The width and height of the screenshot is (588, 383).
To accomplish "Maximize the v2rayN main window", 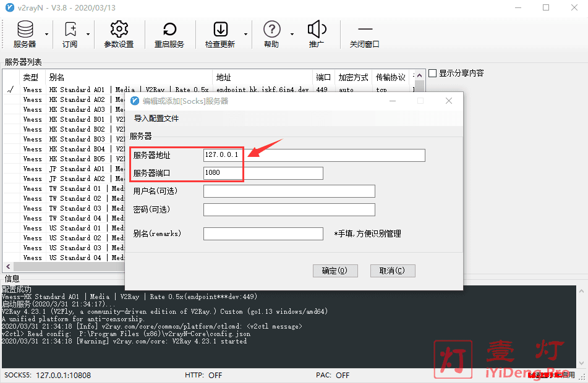I will coord(546,7).
